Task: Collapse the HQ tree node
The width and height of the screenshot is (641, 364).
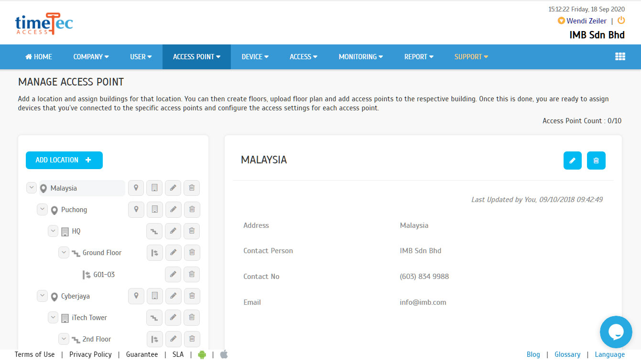Action: (53, 231)
